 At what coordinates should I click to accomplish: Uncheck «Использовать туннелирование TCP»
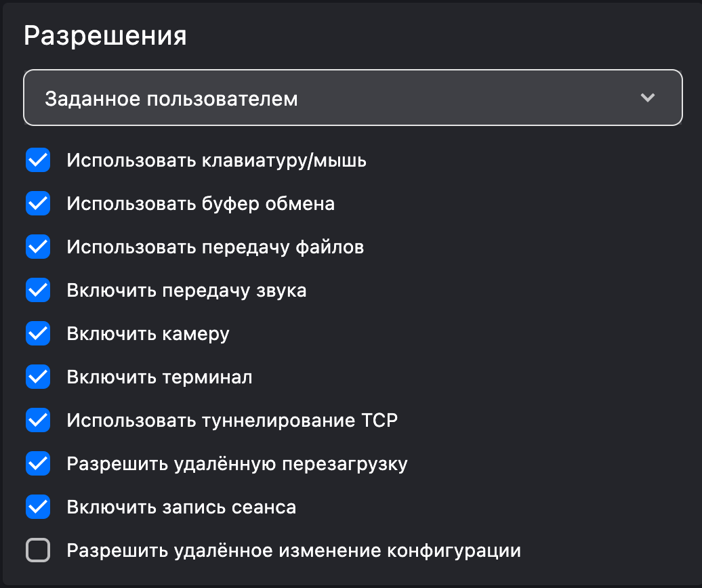click(38, 421)
